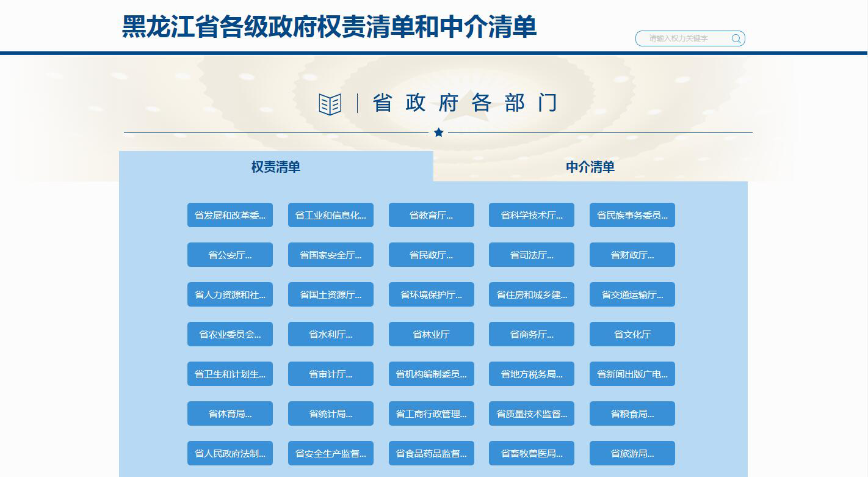
Task: Open 省人力资源和社... department
Action: (x=230, y=294)
